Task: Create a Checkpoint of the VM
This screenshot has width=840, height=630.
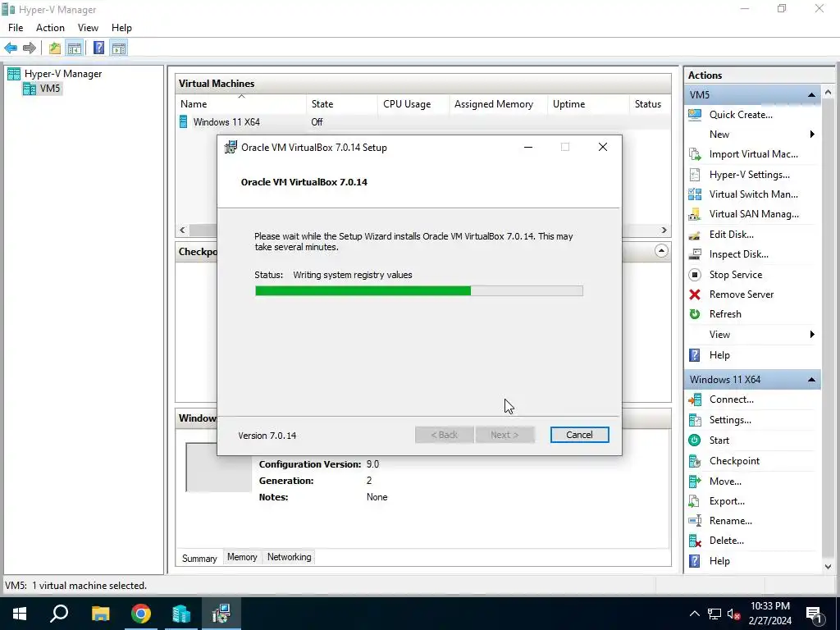Action: coord(734,461)
